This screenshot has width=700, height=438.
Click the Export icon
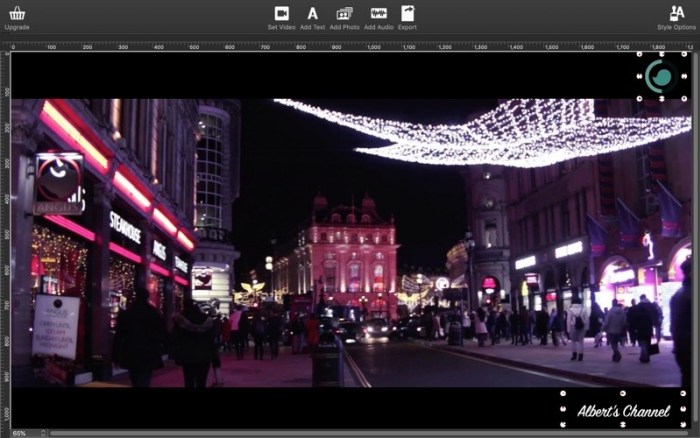[x=407, y=14]
